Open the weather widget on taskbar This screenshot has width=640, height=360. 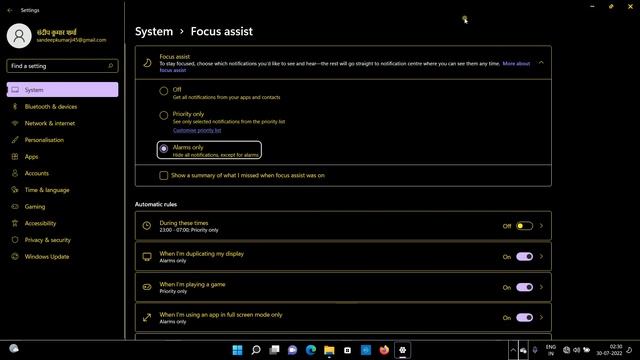[x=14, y=349]
